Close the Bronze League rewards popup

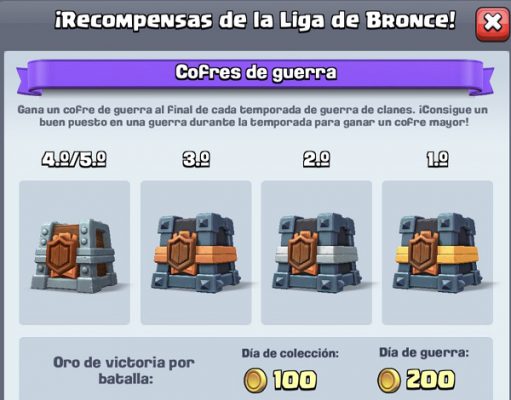click(x=493, y=24)
